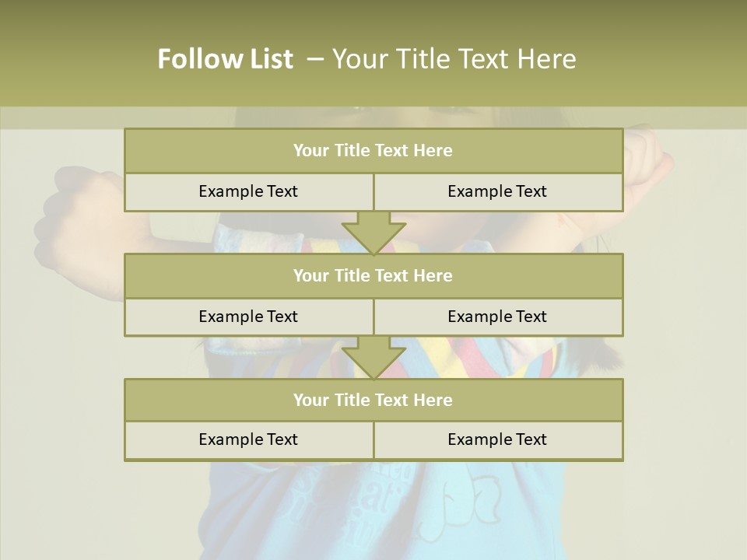The image size is (747, 560).
Task: Click left Example Text cell in first block
Action: point(248,192)
